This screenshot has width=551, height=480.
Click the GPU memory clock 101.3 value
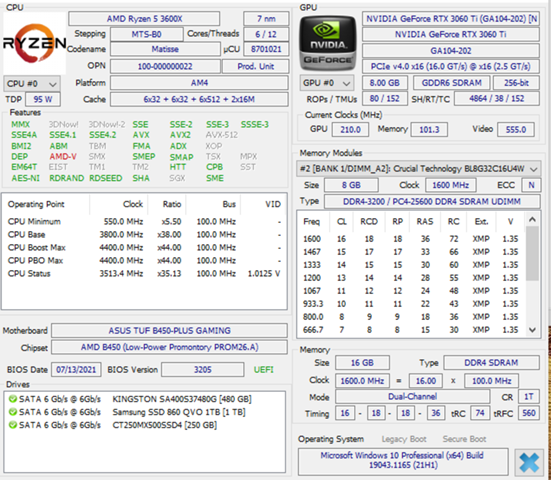point(429,130)
